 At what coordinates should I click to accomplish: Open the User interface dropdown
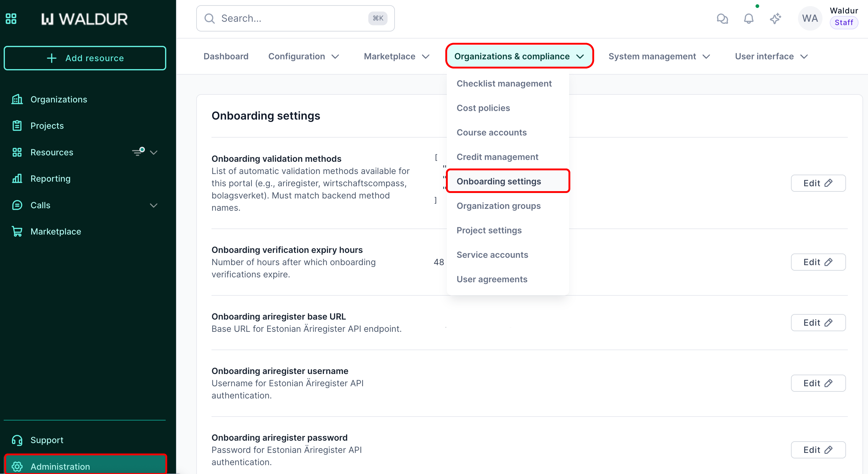(771, 56)
